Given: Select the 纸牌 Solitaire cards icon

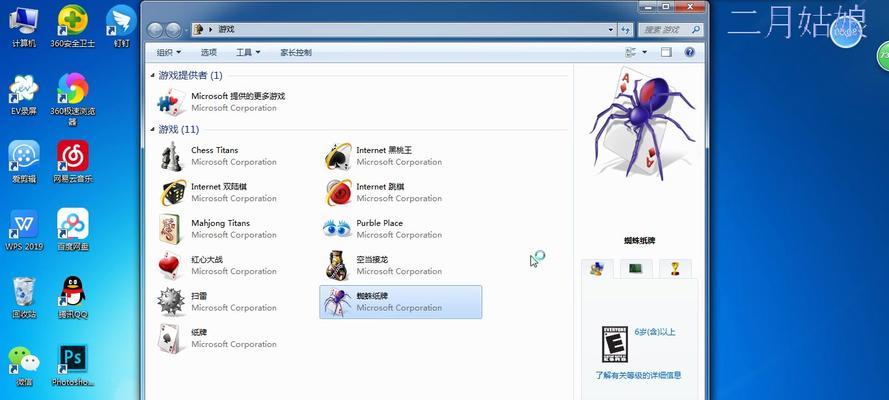Looking at the screenshot, I should 170,338.
